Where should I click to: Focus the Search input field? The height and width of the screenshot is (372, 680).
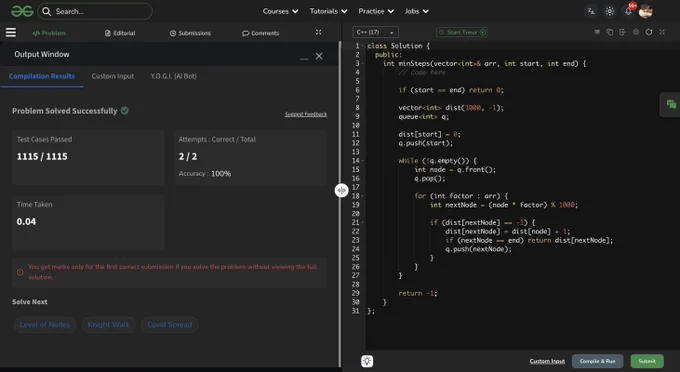[x=95, y=11]
